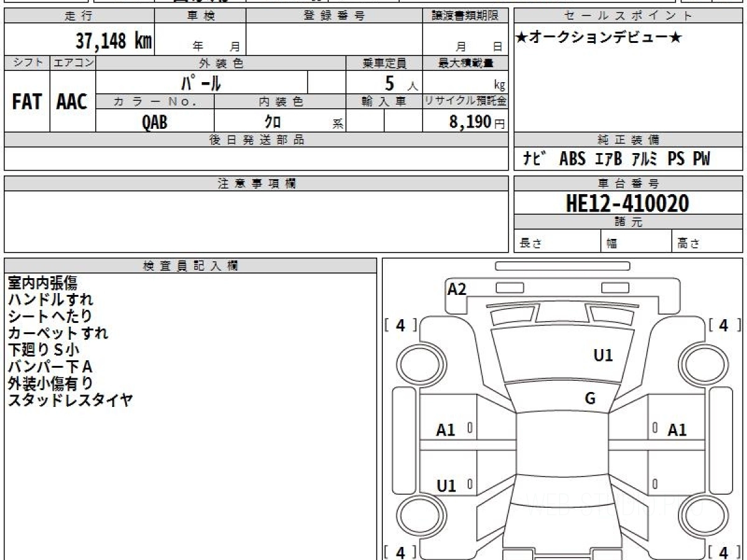Click the カーペットすれ inspector note

point(57,333)
